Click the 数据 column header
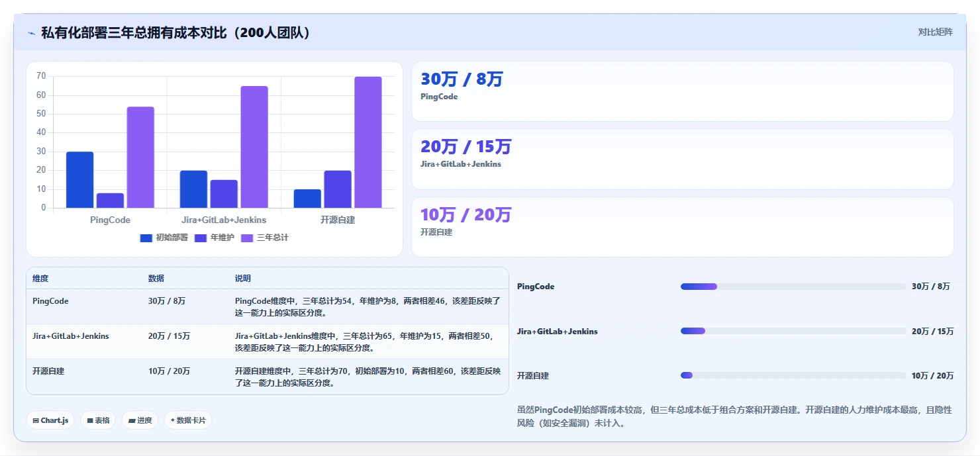The height and width of the screenshot is (456, 980). (156, 279)
